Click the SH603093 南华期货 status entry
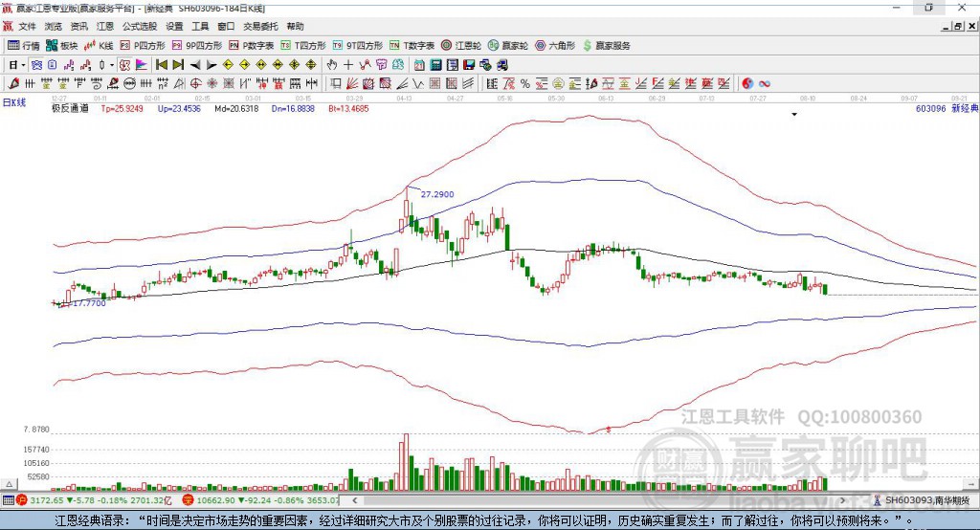 (x=922, y=500)
